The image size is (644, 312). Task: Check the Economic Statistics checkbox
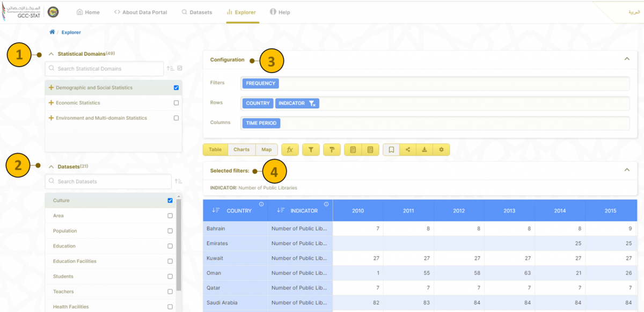[x=176, y=103]
